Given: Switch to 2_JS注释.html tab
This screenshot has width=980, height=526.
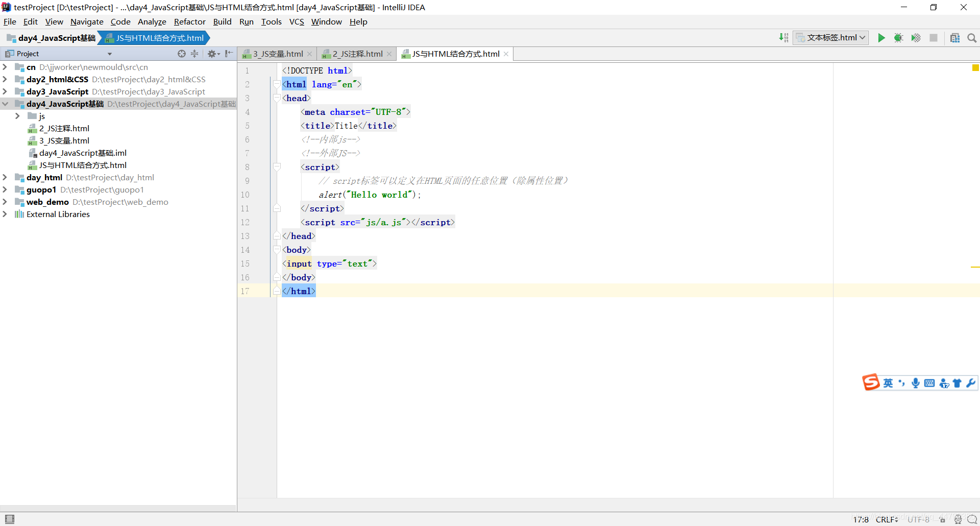Looking at the screenshot, I should pyautogui.click(x=357, y=54).
